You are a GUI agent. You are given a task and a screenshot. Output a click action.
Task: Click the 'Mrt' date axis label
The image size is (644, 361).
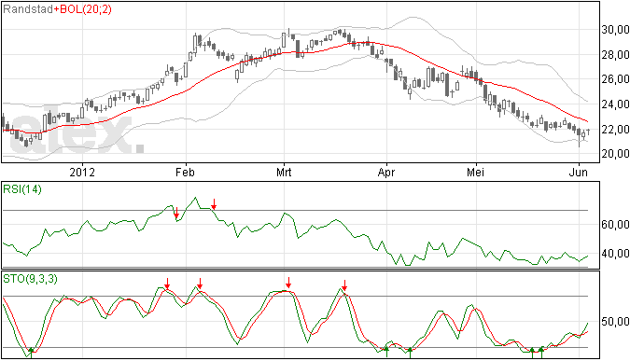pos(284,172)
